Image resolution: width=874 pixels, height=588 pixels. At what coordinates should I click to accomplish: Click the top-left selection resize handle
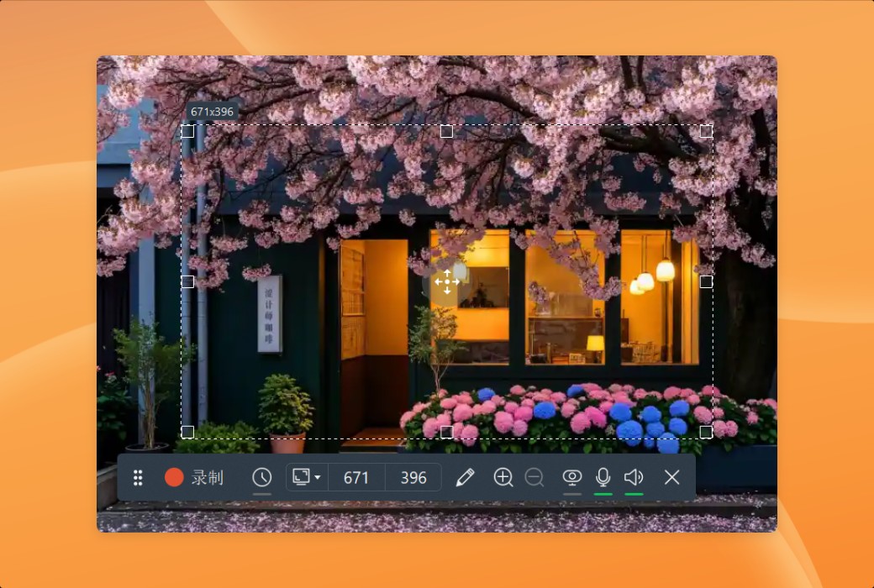[187, 131]
